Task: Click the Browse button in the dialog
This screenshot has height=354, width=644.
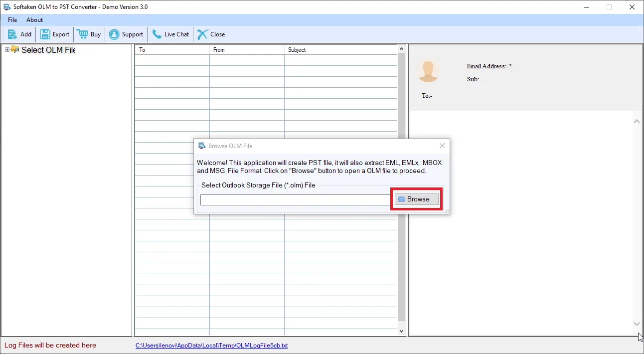Action: [417, 199]
